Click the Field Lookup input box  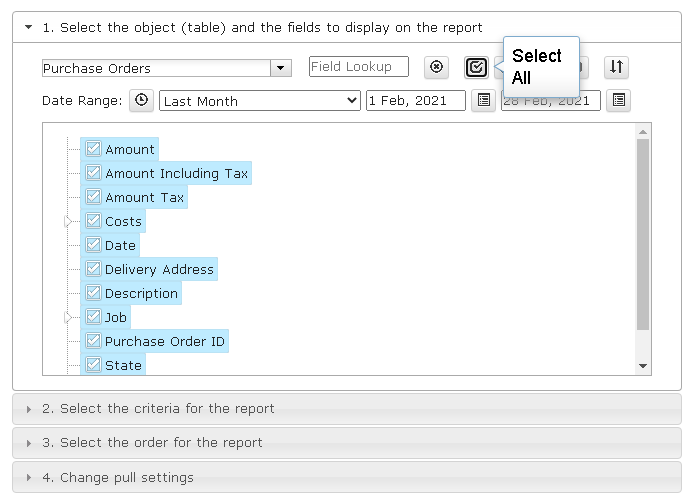[359, 67]
